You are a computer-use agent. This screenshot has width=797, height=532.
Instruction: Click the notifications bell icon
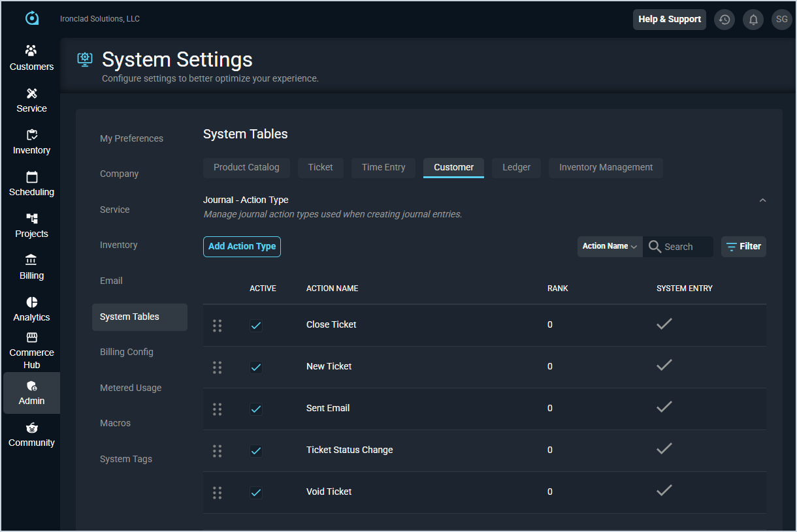point(753,20)
